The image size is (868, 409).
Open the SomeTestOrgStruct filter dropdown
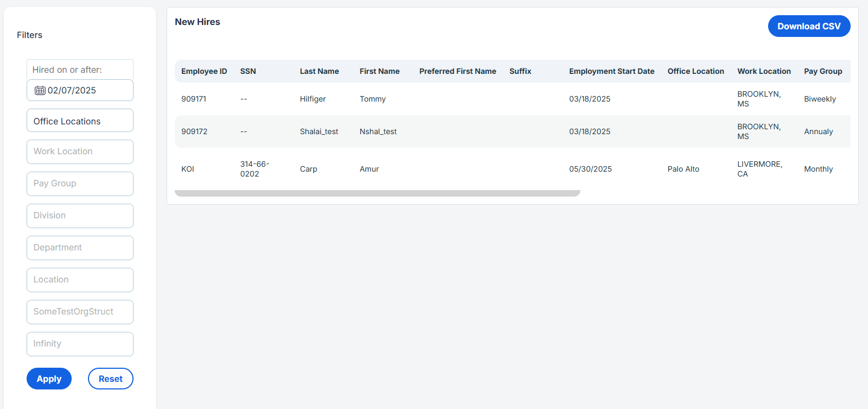(x=80, y=312)
